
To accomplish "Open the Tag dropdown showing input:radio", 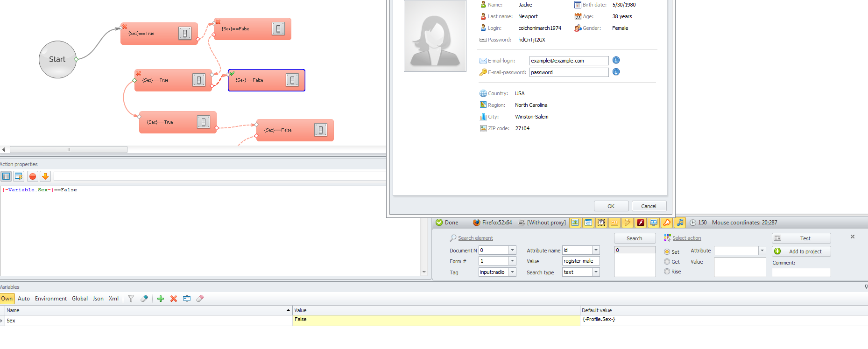I will (512, 272).
